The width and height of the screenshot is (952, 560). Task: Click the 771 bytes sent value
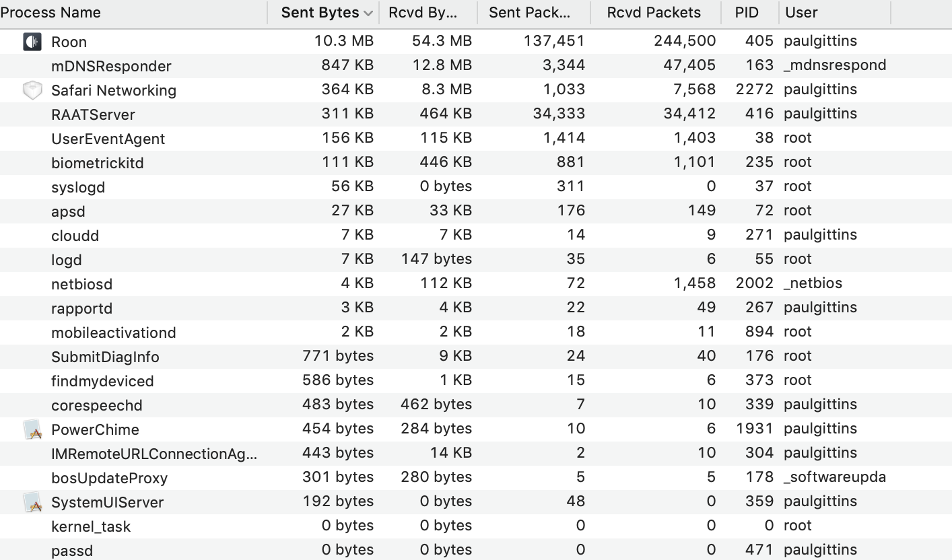point(338,355)
